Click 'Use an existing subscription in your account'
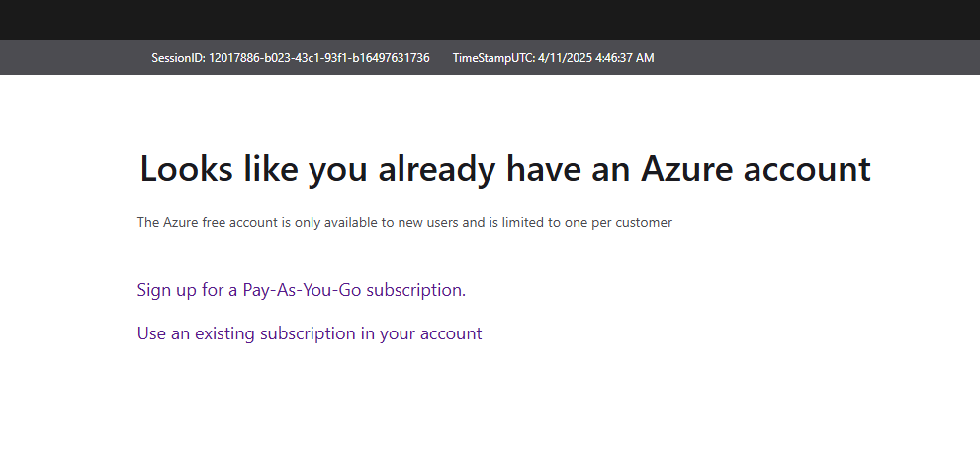This screenshot has width=980, height=475. (x=310, y=333)
